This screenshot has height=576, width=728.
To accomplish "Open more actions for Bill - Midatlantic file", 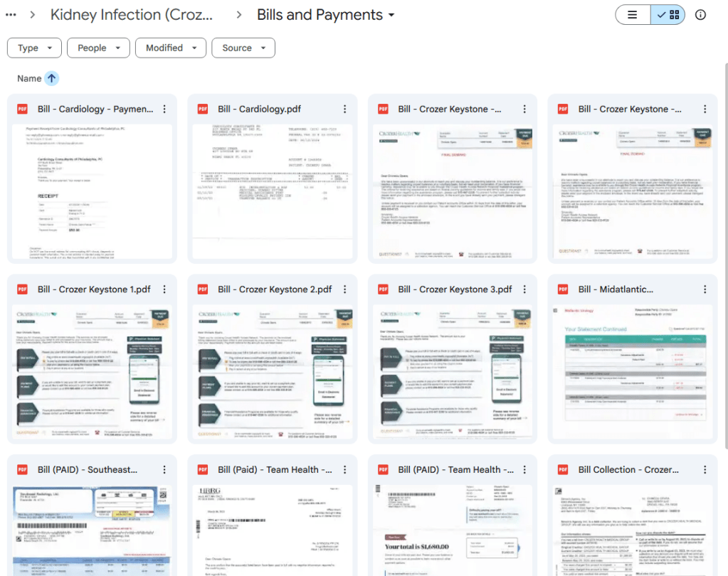I will [705, 289].
